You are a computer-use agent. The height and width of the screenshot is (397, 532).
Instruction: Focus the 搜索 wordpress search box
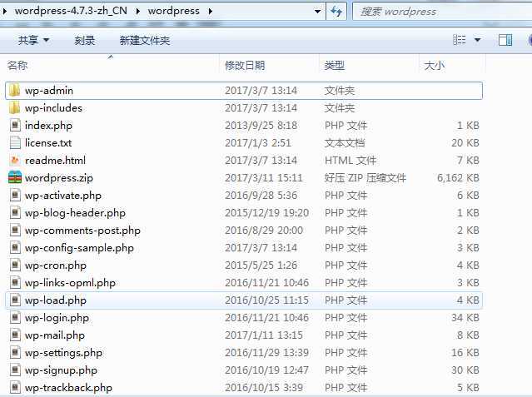coord(442,12)
